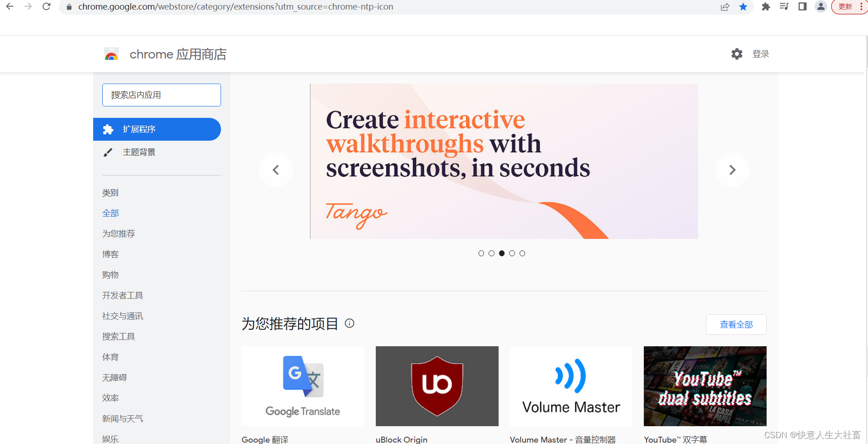
Task: Choose the 购物 category
Action: (110, 275)
